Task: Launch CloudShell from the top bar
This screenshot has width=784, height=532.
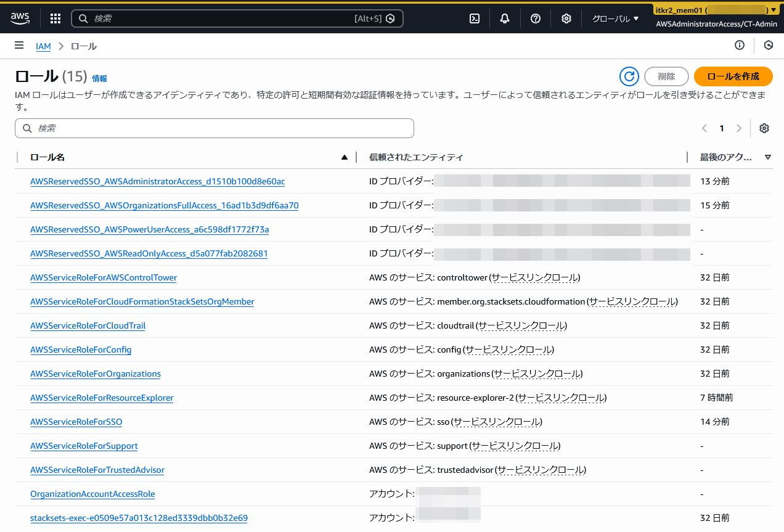Action: click(x=475, y=18)
